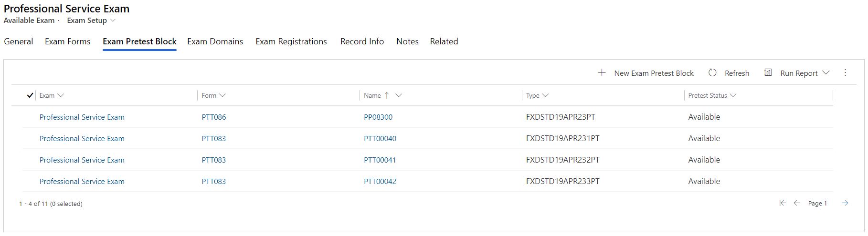This screenshot has height=236, width=868.
Task: Open the Record Info tab
Action: (x=362, y=41)
